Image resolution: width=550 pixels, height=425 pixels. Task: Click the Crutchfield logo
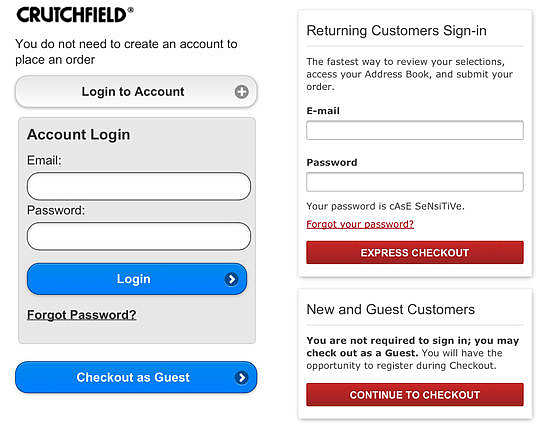pos(75,15)
